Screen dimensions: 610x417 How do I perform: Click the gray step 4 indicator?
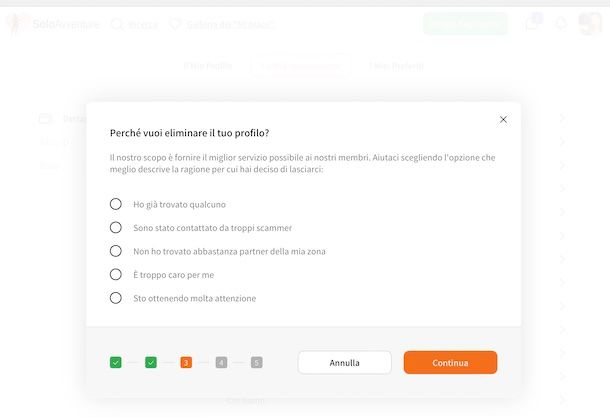(221, 363)
